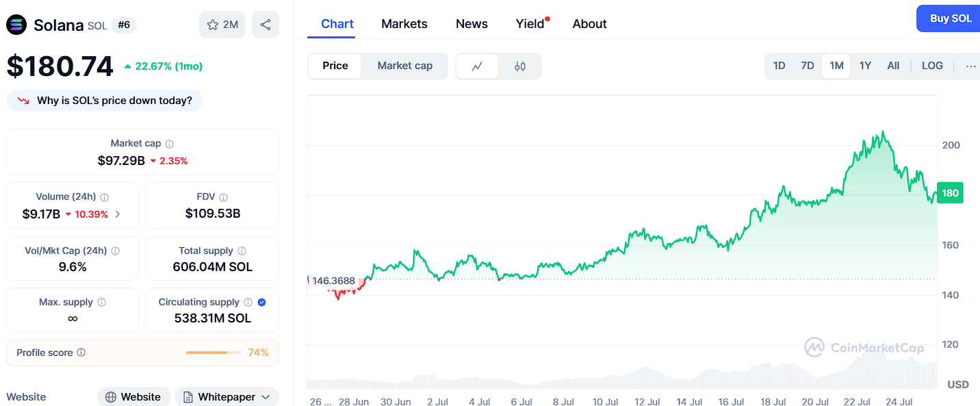Image resolution: width=980 pixels, height=406 pixels.
Task: Switch to line chart view icon
Action: point(477,66)
